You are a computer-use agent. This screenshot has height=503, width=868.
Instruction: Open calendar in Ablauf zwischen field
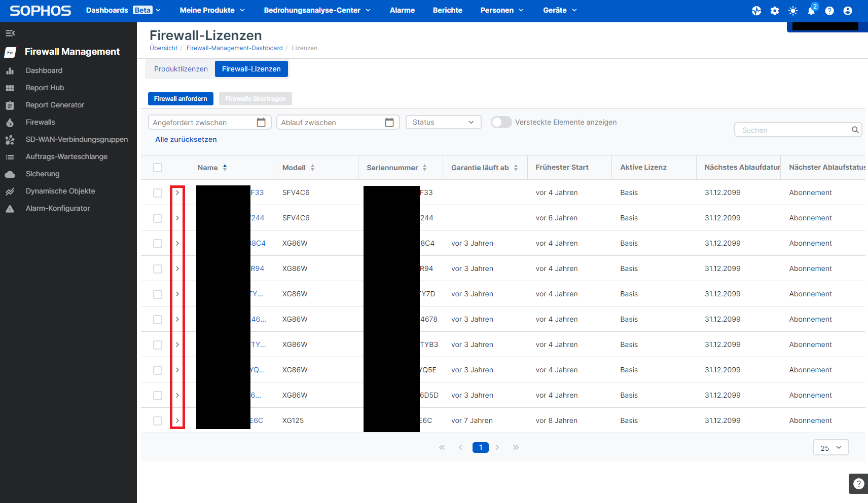click(x=389, y=122)
